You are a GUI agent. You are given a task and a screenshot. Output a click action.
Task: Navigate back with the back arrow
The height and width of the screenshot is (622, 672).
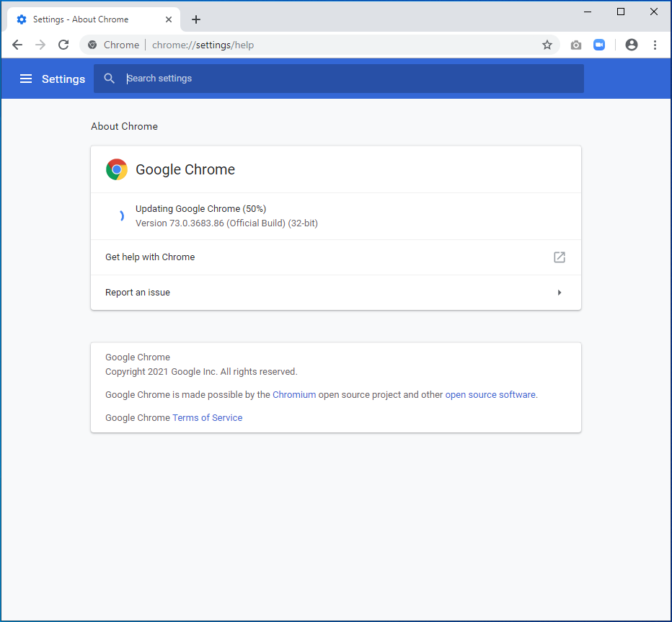coord(17,45)
